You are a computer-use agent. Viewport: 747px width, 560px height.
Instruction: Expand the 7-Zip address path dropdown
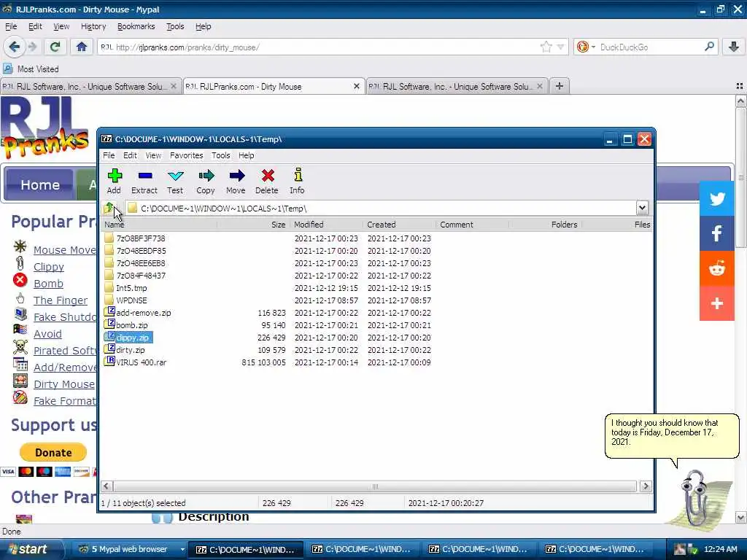pyautogui.click(x=642, y=208)
